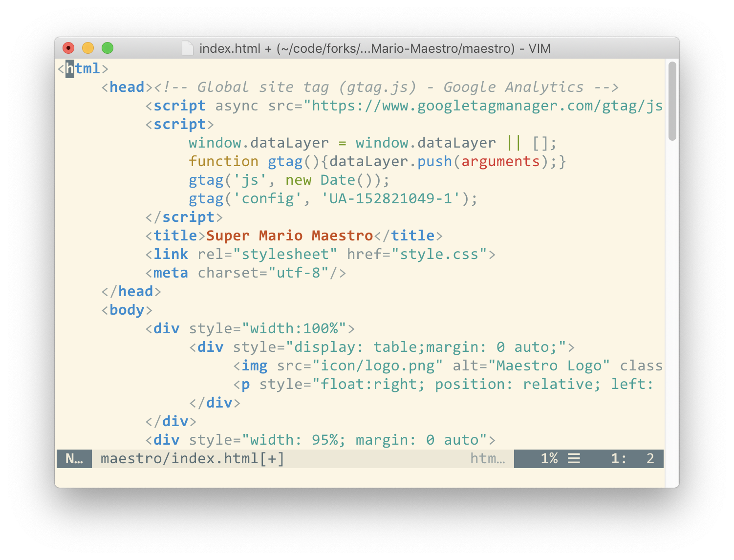The width and height of the screenshot is (734, 560).
Task: Click the 'htm…' filetype indicator in the statusline
Action: (488, 458)
